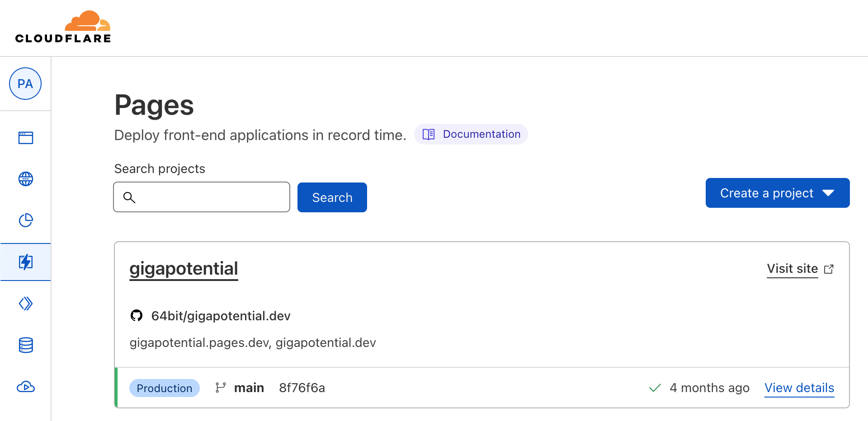Image resolution: width=868 pixels, height=421 pixels.
Task: Click the external link icon beside Visit site
Action: pos(829,269)
